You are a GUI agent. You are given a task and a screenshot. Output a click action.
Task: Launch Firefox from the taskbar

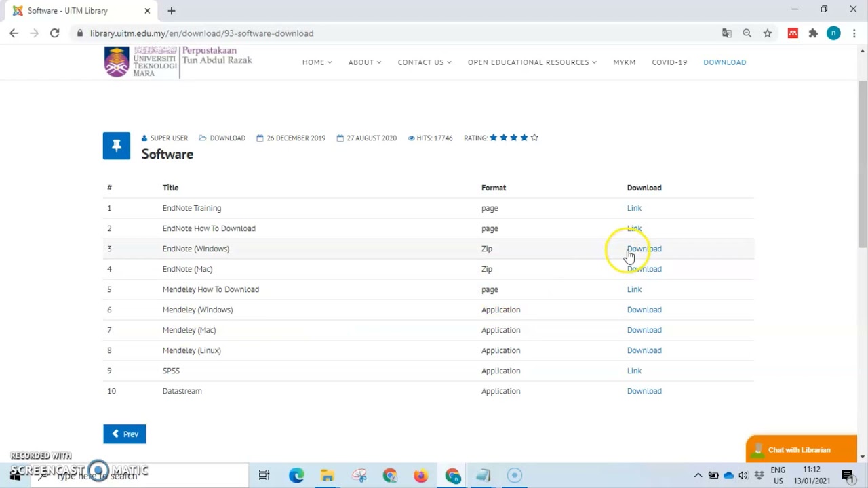(x=421, y=476)
